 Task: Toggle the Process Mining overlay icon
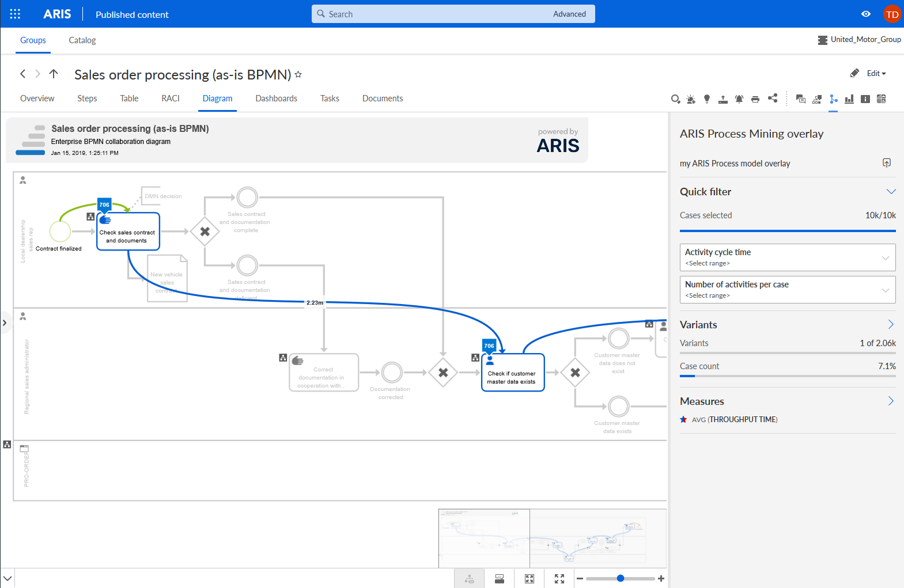pos(833,99)
